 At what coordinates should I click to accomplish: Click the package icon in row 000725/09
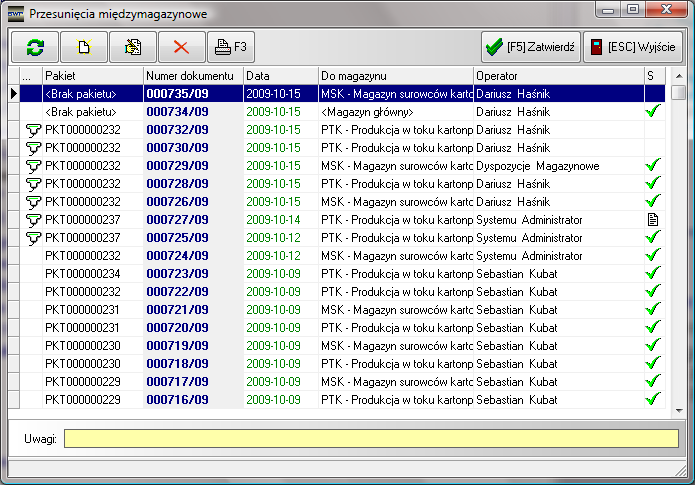32,238
